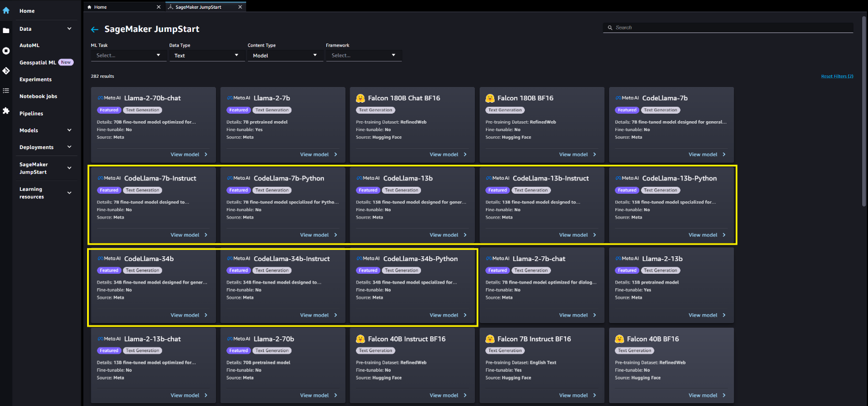Click Text Generation tag on Falcon 180B Chat BF16
This screenshot has width=868, height=406.
pos(376,110)
